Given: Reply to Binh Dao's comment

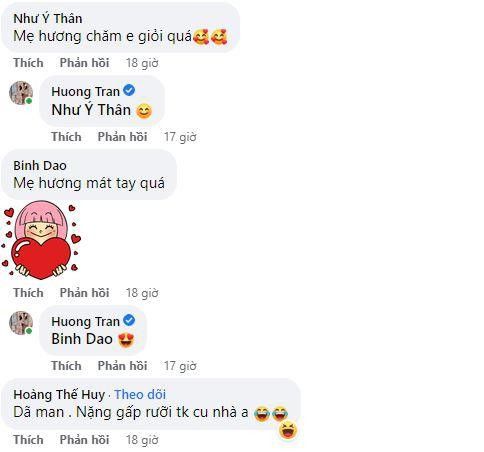Looking at the screenshot, I should coord(84,293).
